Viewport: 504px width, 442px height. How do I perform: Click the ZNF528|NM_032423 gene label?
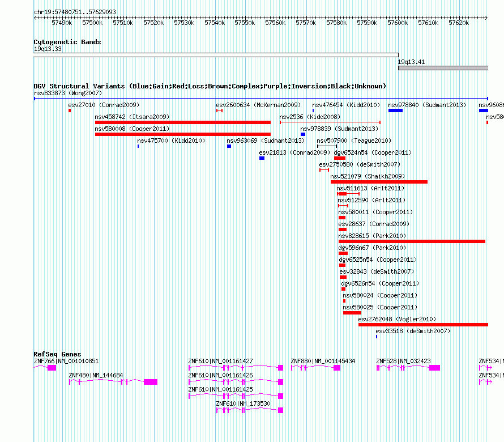pos(403,362)
